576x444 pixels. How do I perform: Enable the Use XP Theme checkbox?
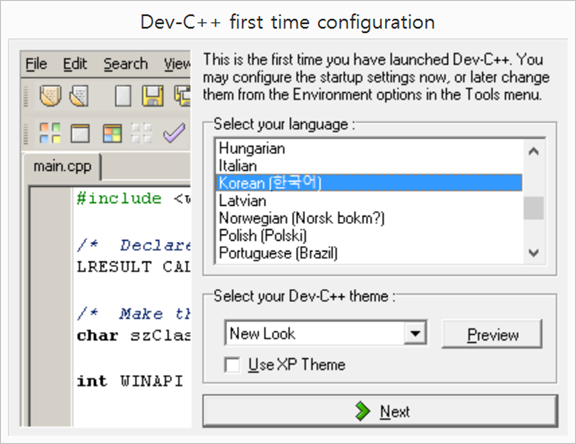232,365
